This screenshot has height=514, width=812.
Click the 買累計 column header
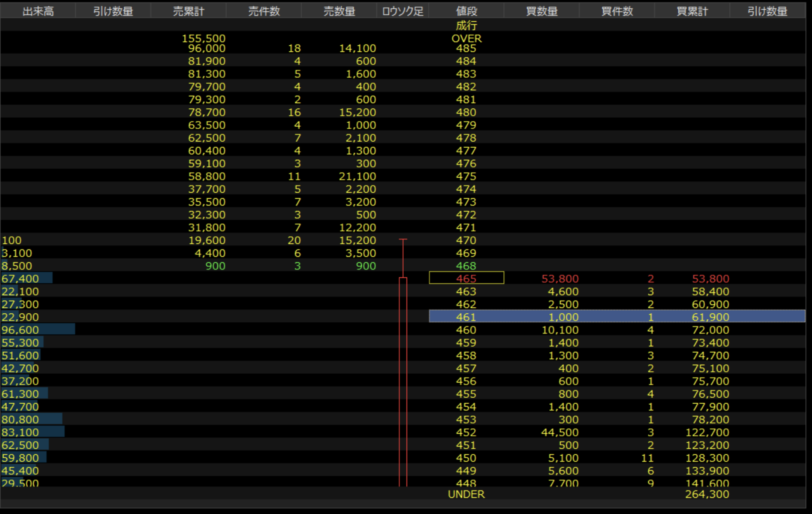pyautogui.click(x=692, y=11)
